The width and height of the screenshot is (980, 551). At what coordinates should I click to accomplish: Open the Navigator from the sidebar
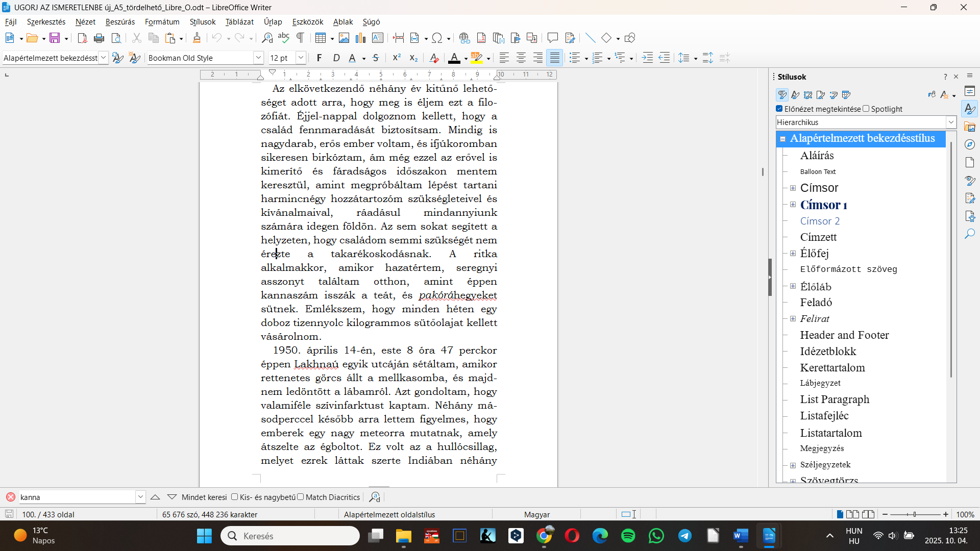click(x=970, y=144)
